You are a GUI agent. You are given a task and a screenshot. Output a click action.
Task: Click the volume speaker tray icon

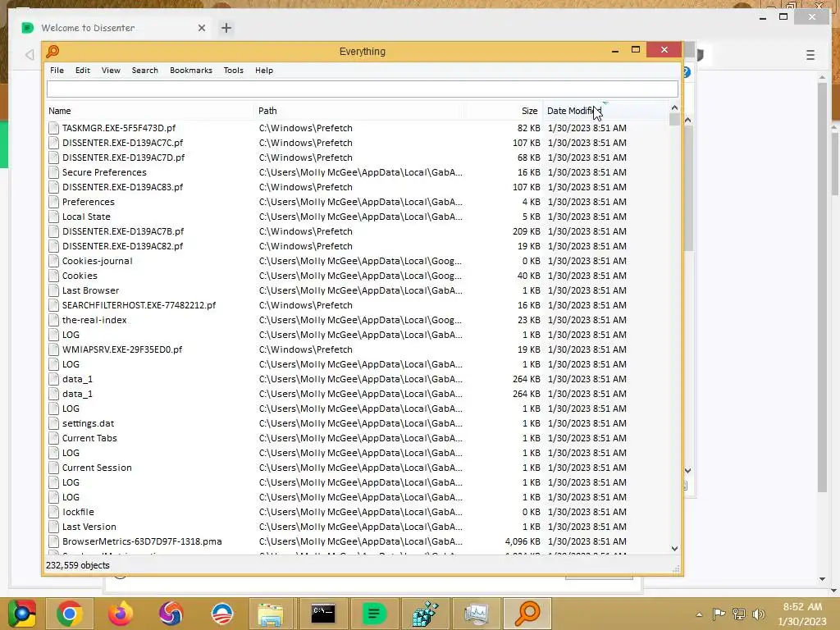coord(759,614)
